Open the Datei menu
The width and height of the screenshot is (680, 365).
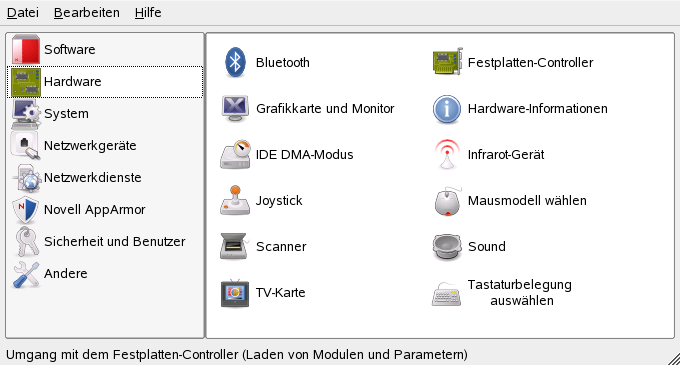(x=23, y=13)
